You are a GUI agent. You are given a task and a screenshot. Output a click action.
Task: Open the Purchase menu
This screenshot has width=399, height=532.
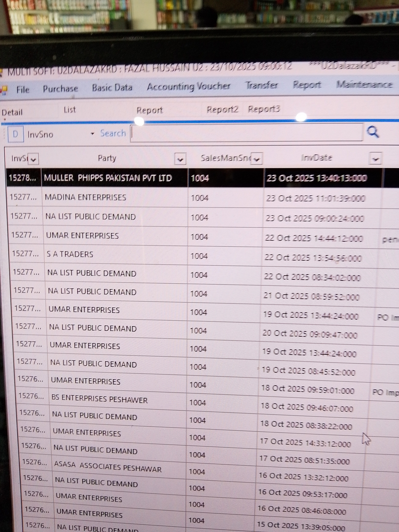[60, 89]
